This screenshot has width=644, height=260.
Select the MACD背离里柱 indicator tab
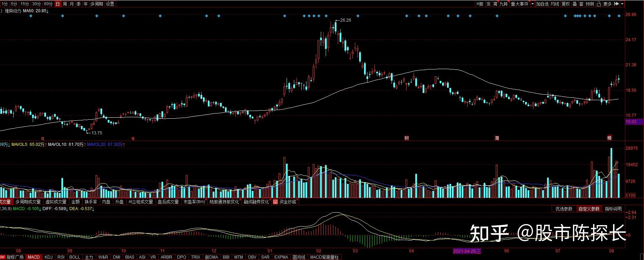(324, 257)
